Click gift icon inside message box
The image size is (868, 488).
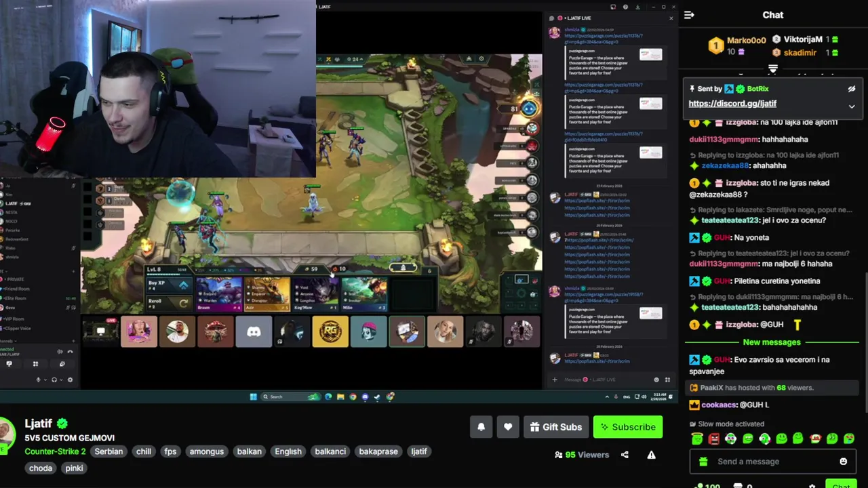coord(703,462)
